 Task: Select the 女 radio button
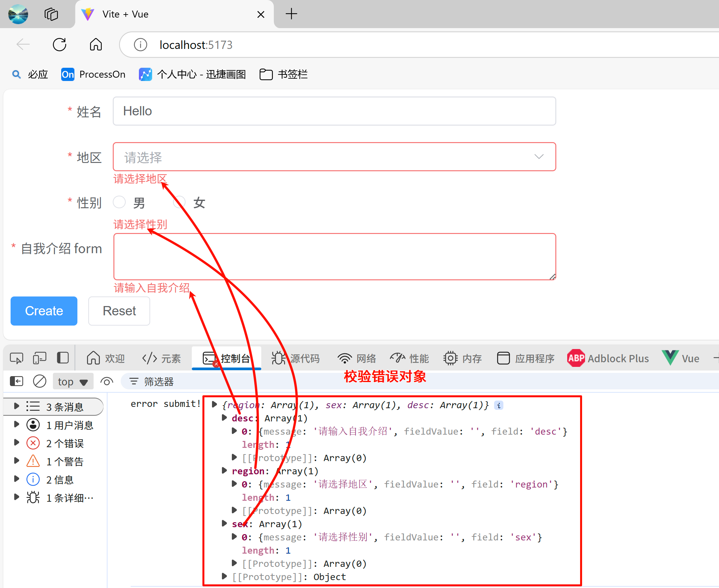(x=179, y=202)
